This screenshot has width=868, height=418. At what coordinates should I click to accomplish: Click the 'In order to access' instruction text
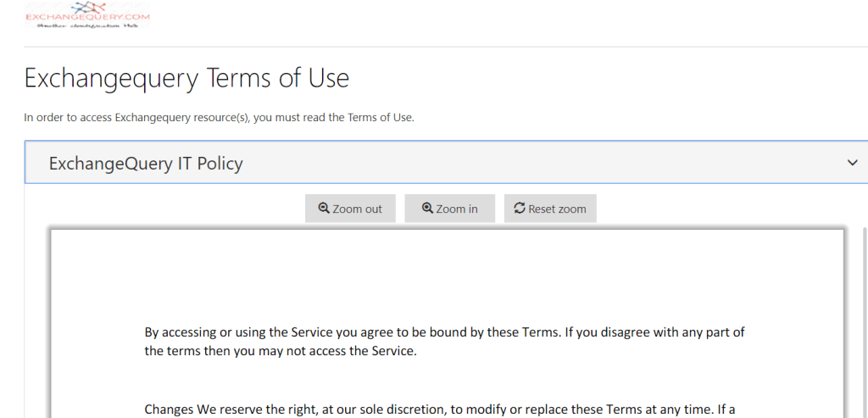[x=219, y=118]
